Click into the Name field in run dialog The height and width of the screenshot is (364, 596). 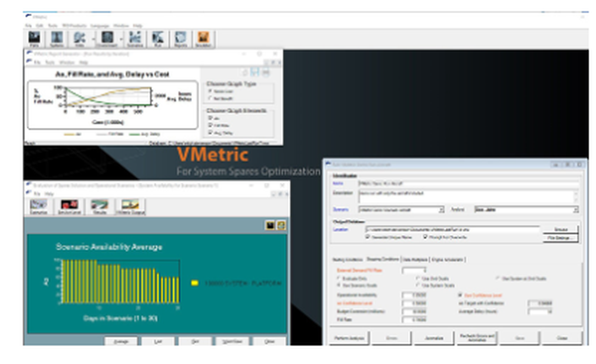pos(468,183)
